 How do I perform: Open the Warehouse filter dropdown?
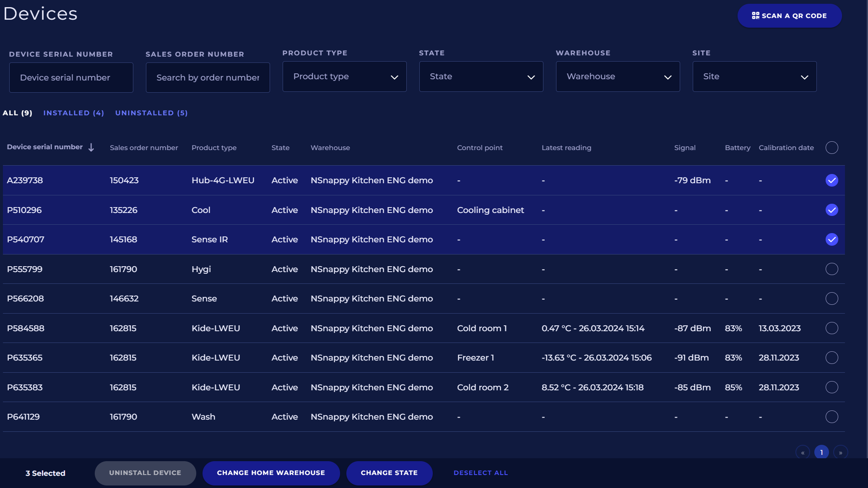(x=618, y=77)
